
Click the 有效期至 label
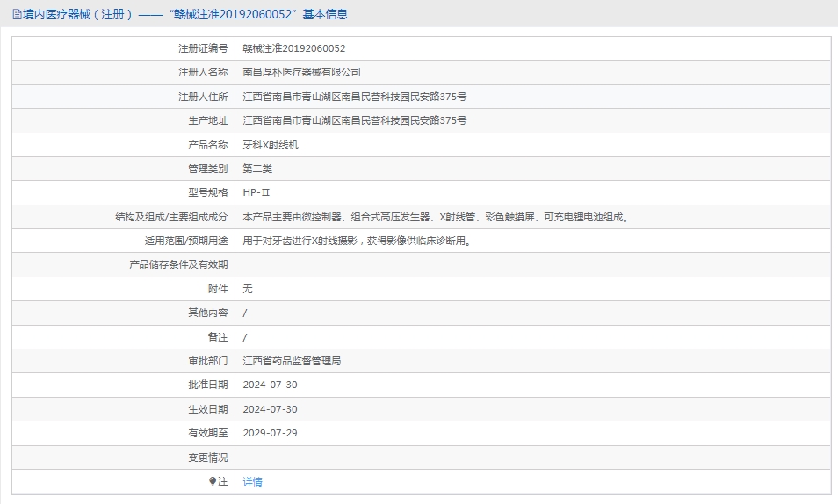point(208,433)
